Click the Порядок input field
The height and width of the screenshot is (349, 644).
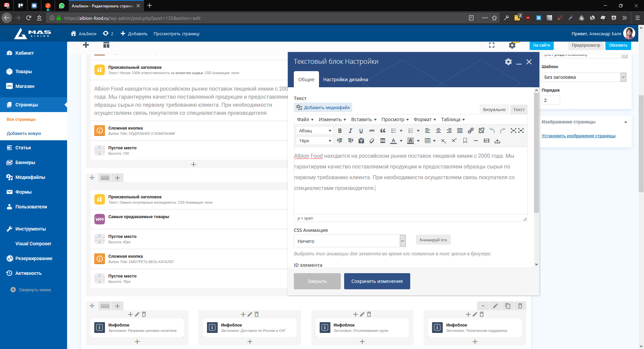(x=551, y=100)
